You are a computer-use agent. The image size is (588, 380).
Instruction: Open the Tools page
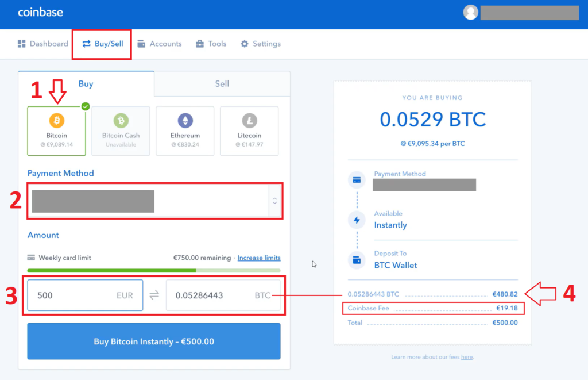(x=211, y=44)
